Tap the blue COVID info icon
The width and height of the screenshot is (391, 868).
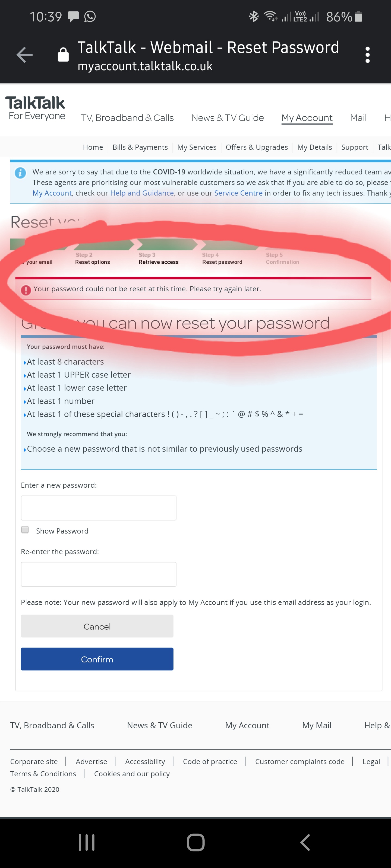20,173
